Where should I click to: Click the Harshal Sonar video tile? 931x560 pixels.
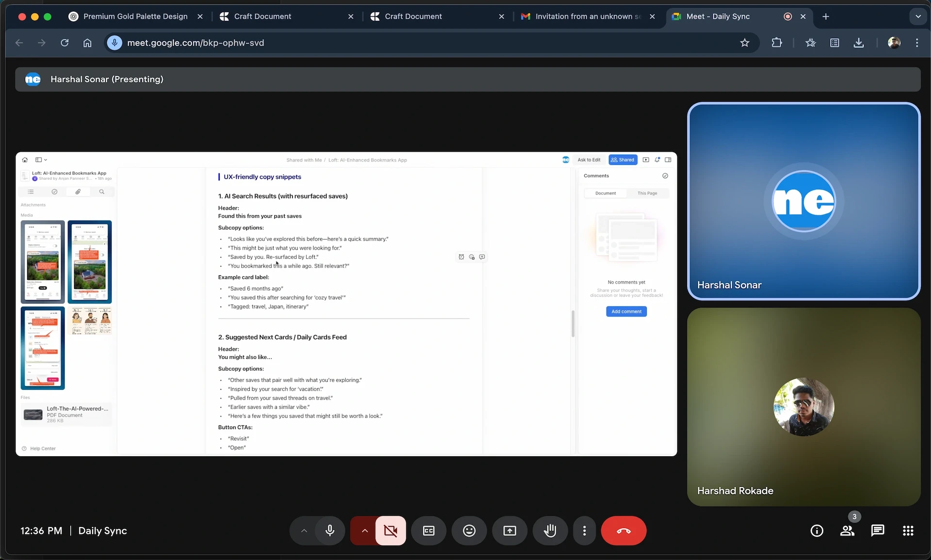803,201
